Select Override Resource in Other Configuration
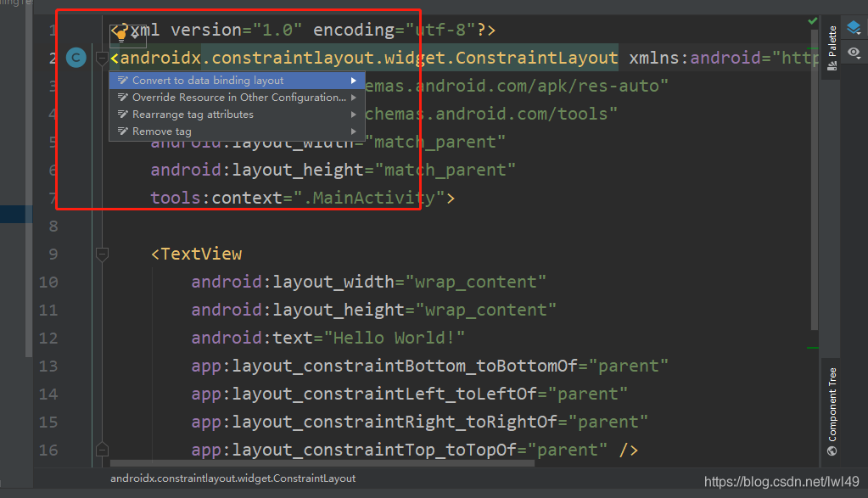Screen dimensions: 868x498 pos(237,98)
